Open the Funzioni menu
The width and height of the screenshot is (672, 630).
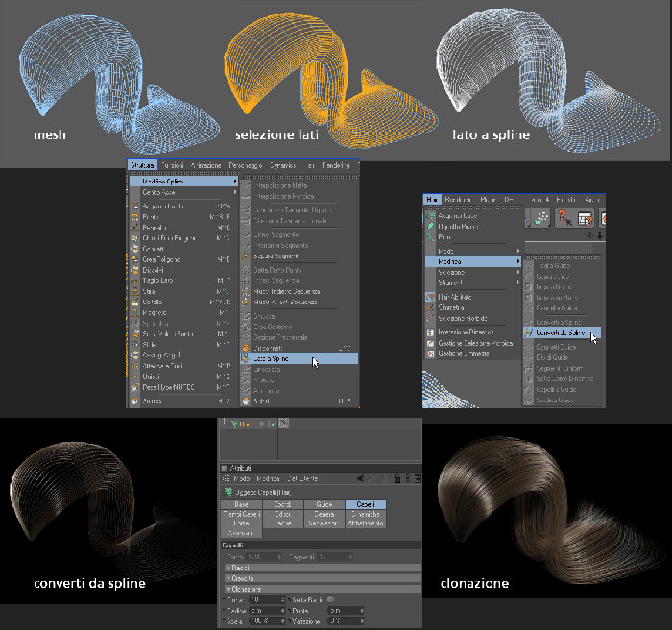(x=173, y=165)
